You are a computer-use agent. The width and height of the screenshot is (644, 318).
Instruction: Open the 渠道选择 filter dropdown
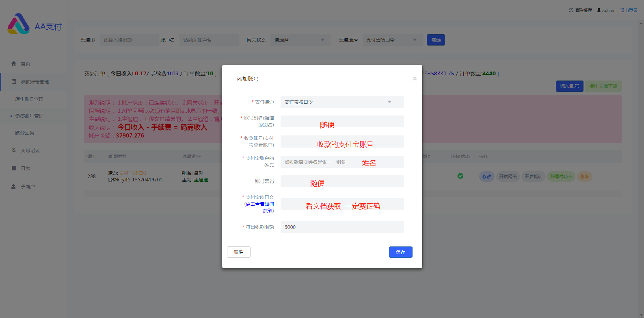(x=392, y=40)
